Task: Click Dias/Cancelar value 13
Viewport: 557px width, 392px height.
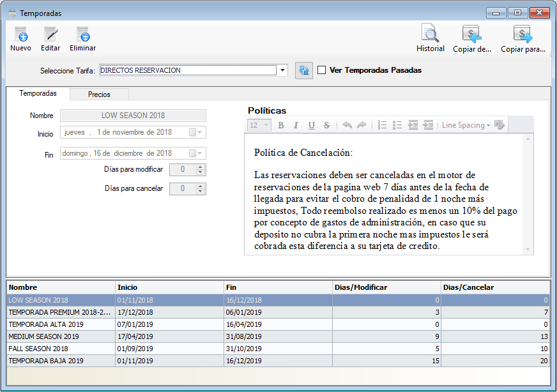Action: (x=496, y=336)
